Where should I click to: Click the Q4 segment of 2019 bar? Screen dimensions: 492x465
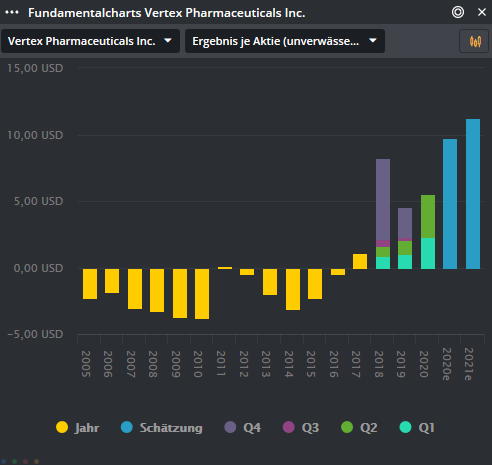coord(405,223)
